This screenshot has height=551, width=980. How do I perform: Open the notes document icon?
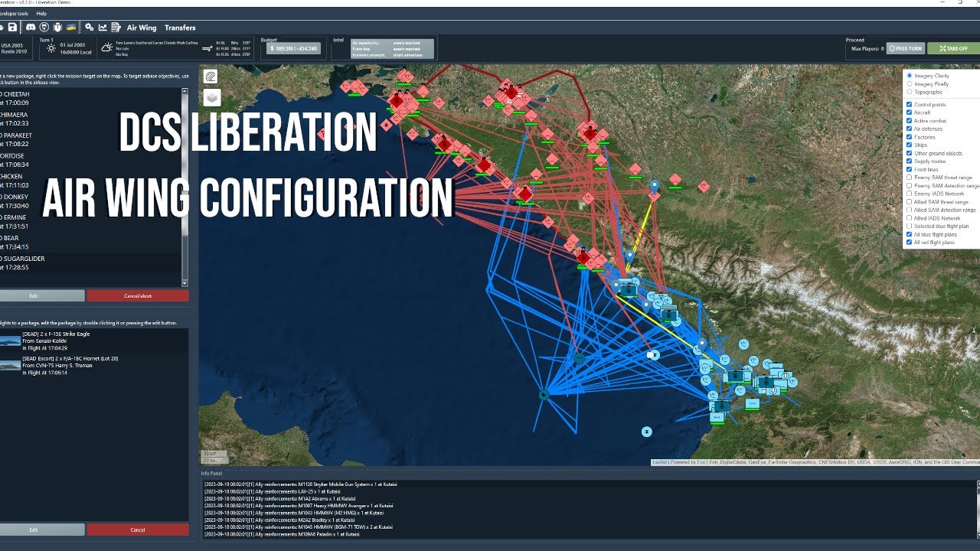point(116,28)
